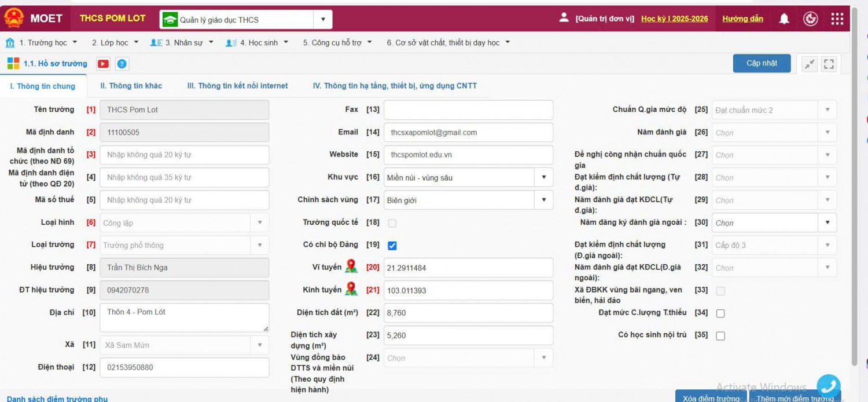This screenshot has height=402, width=868.
Task: Click the phone support floating icon
Action: tap(828, 386)
